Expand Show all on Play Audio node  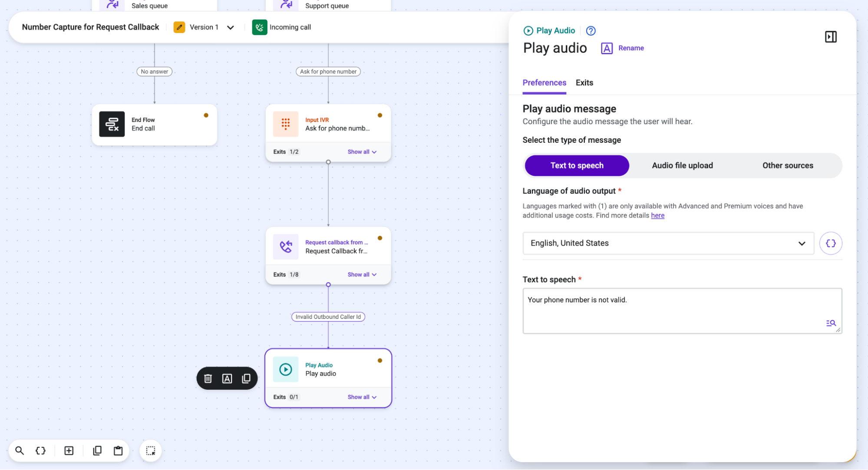point(362,397)
